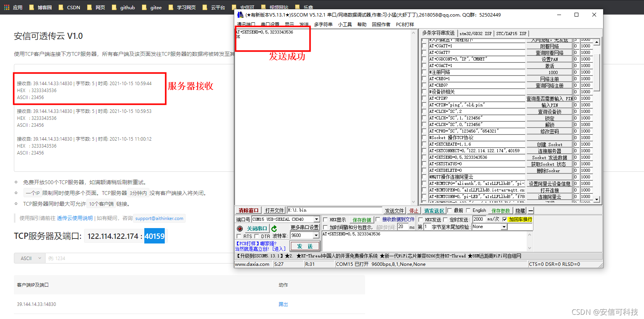Click the 发送 send button
Image resolution: width=644 pixels, height=319 pixels.
click(305, 246)
